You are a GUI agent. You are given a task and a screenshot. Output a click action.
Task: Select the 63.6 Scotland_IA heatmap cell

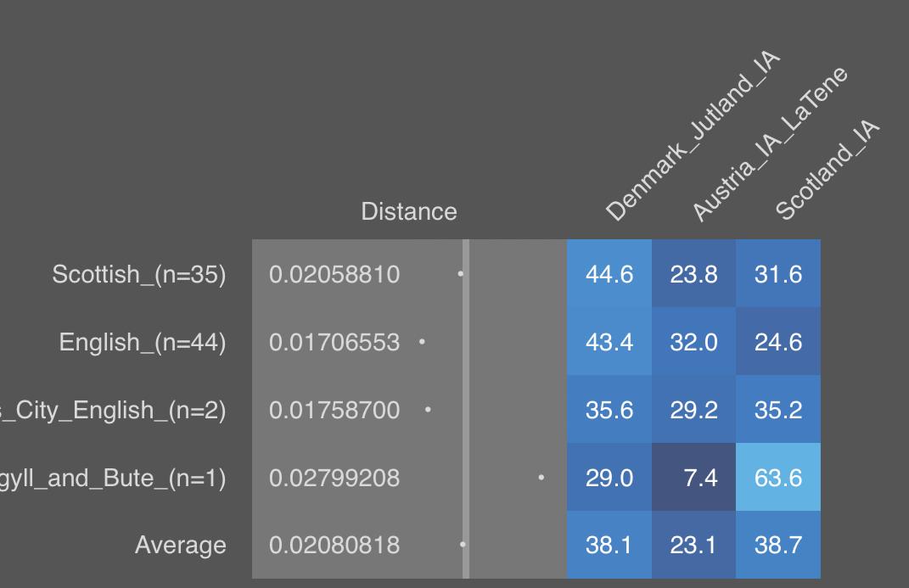click(x=778, y=478)
